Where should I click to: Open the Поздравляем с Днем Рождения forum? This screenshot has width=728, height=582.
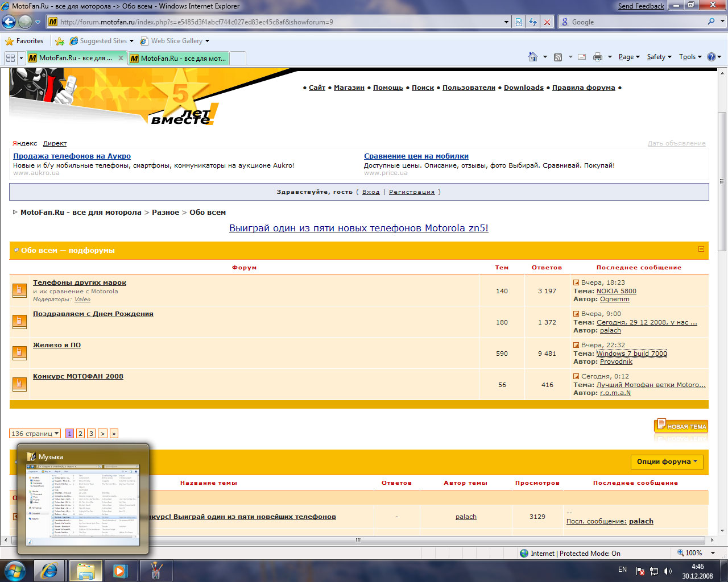pos(93,314)
